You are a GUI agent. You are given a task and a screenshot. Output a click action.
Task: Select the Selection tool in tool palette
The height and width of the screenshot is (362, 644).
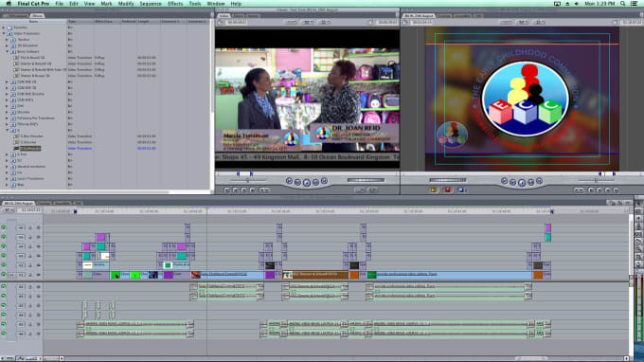[x=638, y=204]
